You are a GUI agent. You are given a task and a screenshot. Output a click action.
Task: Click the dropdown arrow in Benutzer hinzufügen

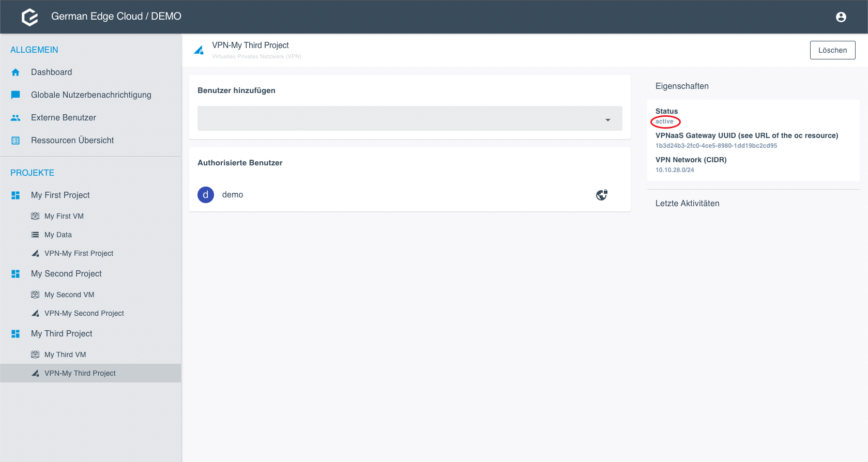608,120
